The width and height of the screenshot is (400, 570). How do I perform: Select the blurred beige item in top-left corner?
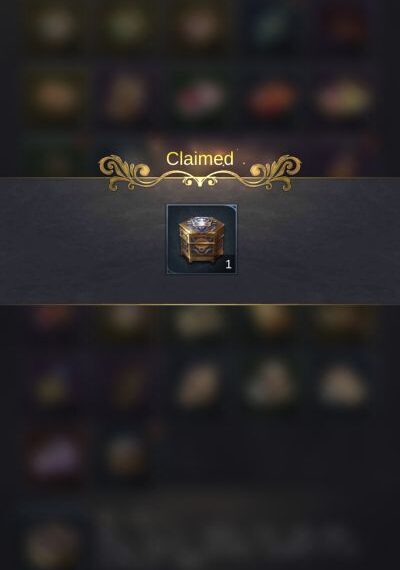(56, 24)
